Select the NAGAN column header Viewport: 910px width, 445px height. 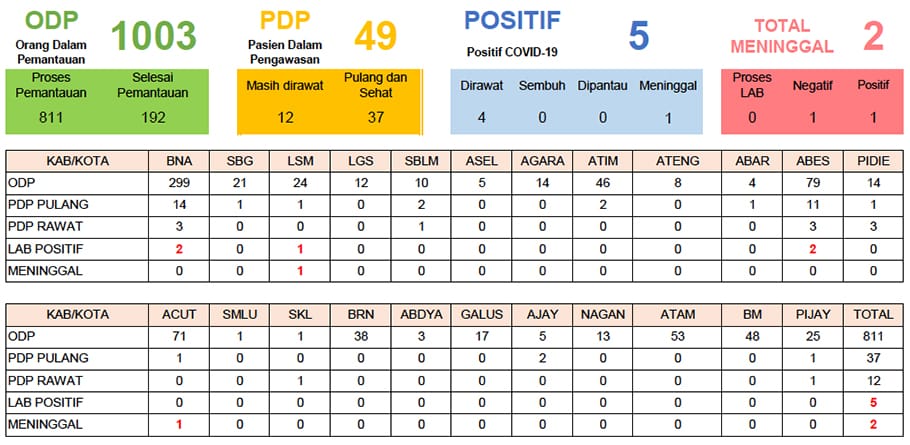tap(602, 314)
